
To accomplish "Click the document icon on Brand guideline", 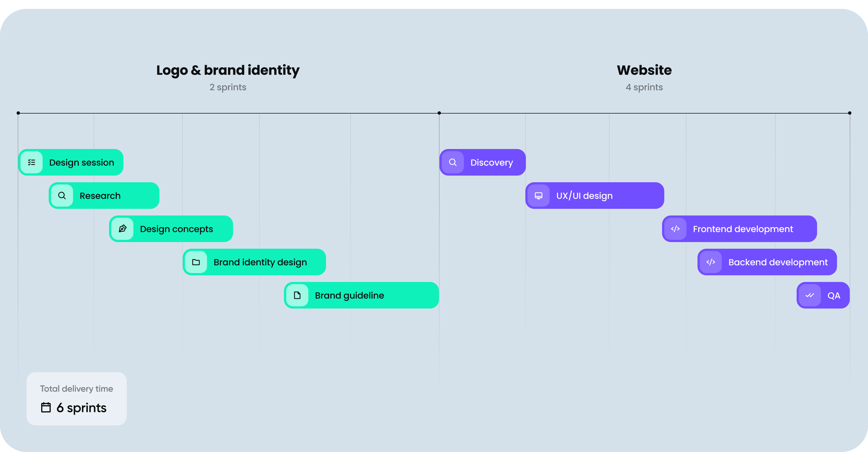I will pyautogui.click(x=297, y=295).
